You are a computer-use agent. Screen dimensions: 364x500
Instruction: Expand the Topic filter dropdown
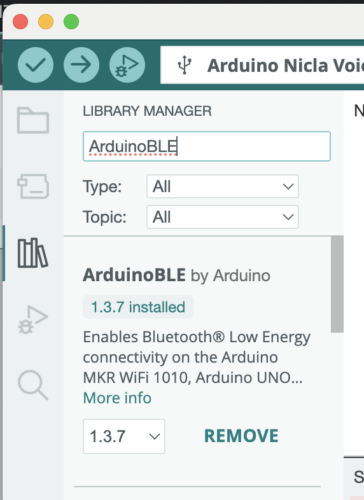[223, 217]
